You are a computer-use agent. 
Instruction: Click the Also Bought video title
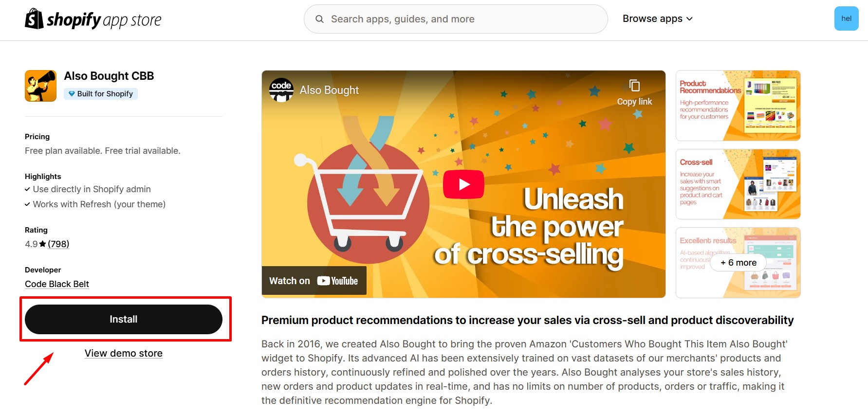pyautogui.click(x=329, y=90)
